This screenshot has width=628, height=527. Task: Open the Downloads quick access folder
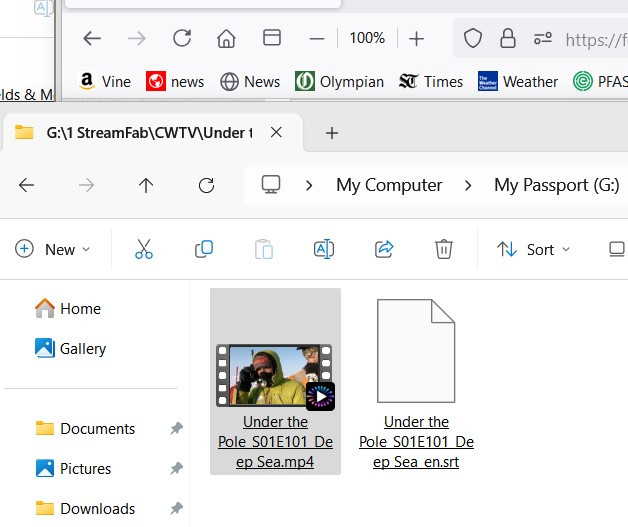(85, 509)
